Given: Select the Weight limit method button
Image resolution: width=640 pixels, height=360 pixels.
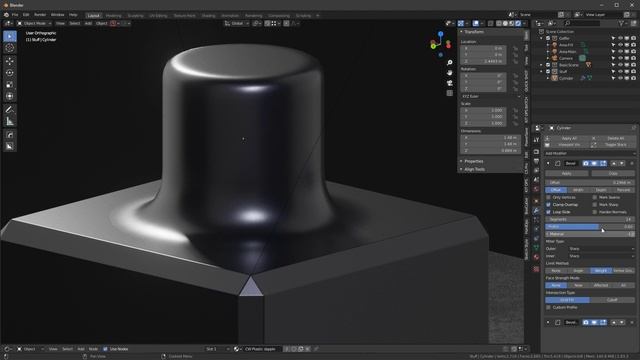Looking at the screenshot, I should 601,271.
